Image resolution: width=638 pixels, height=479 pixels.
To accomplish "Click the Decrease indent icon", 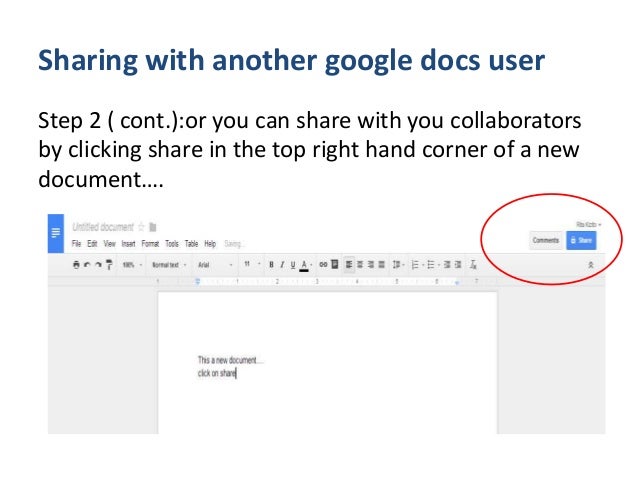I will click(x=447, y=265).
